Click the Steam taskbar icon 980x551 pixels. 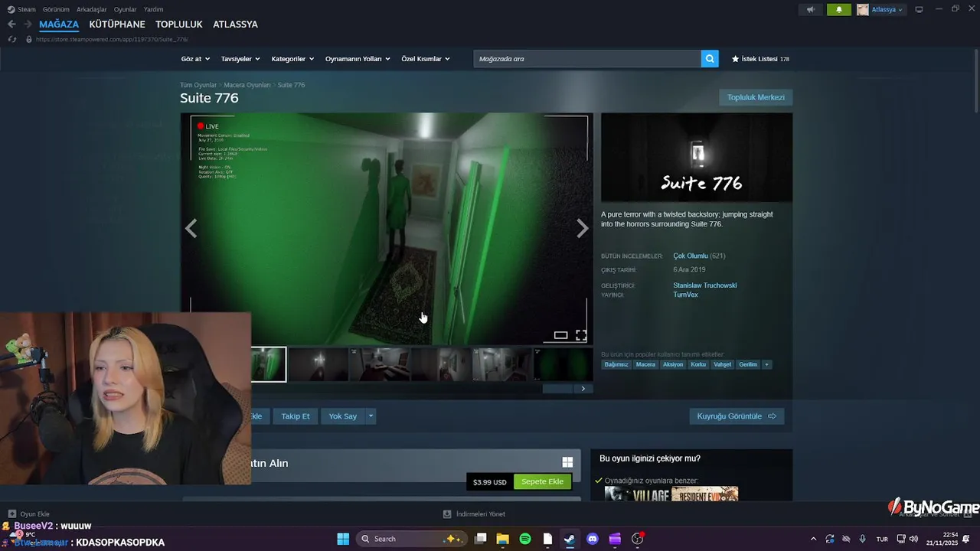coord(570,539)
